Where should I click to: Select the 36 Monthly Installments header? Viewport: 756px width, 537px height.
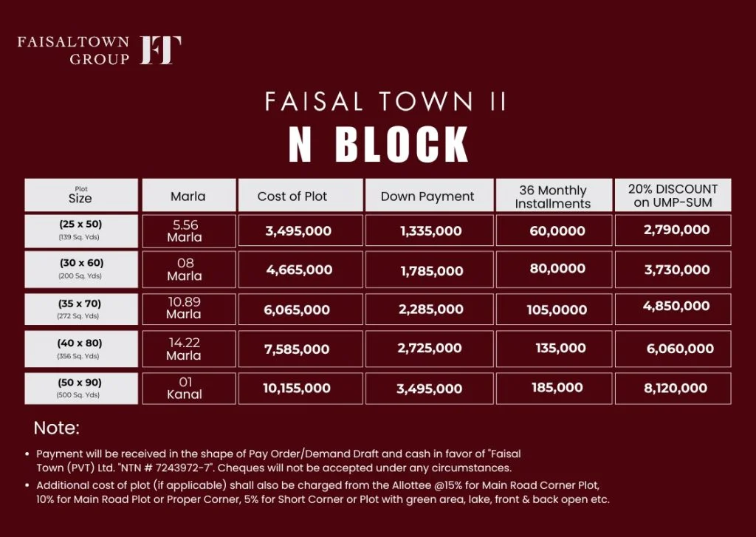(553, 196)
